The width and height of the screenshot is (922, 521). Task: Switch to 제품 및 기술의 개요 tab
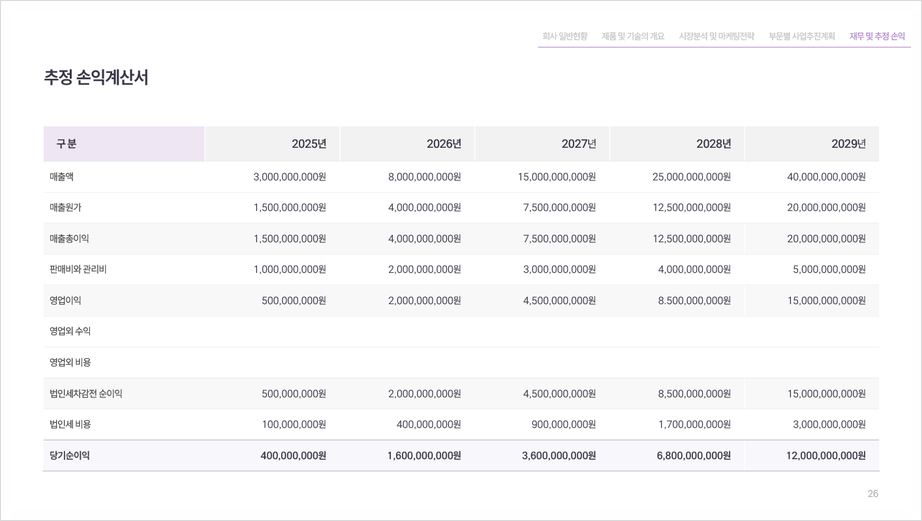point(633,36)
